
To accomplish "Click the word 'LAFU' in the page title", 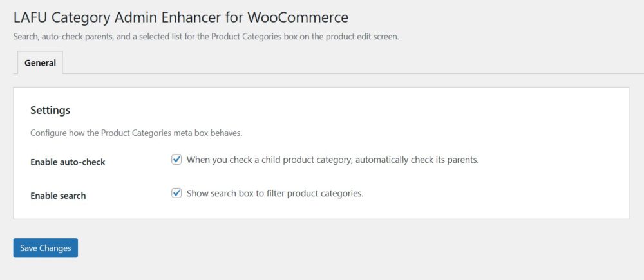I will 30,17.
